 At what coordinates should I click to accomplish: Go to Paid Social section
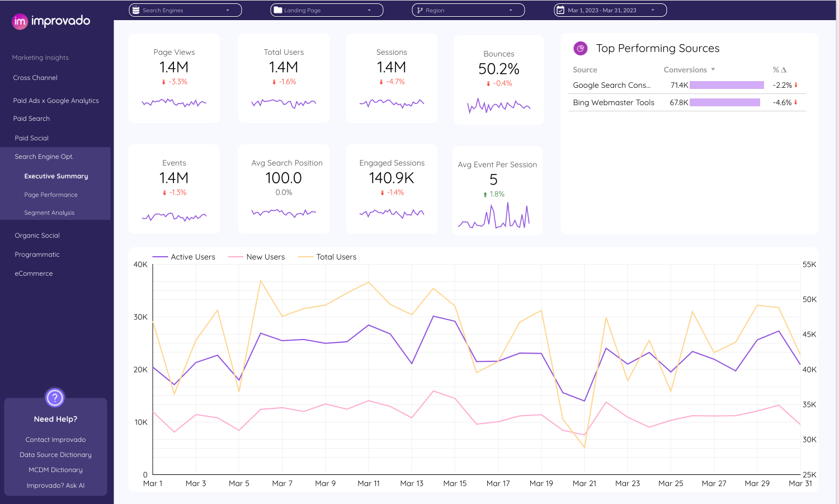32,138
